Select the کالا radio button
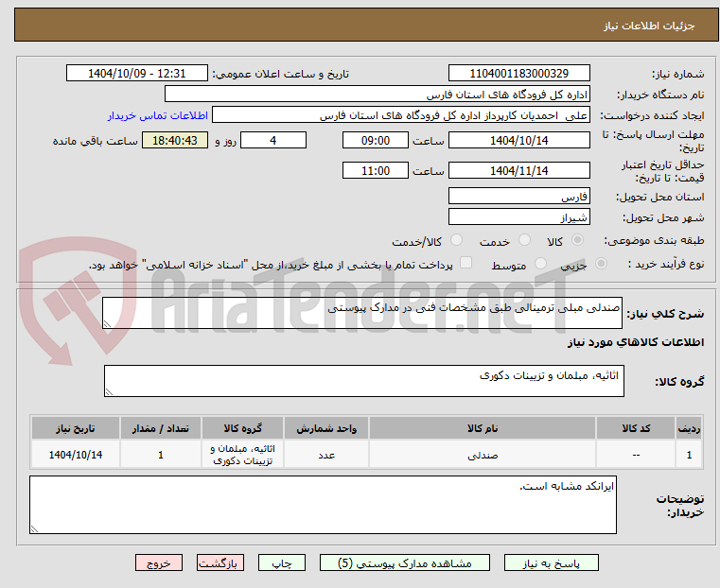This screenshot has width=720, height=588. coord(578,240)
